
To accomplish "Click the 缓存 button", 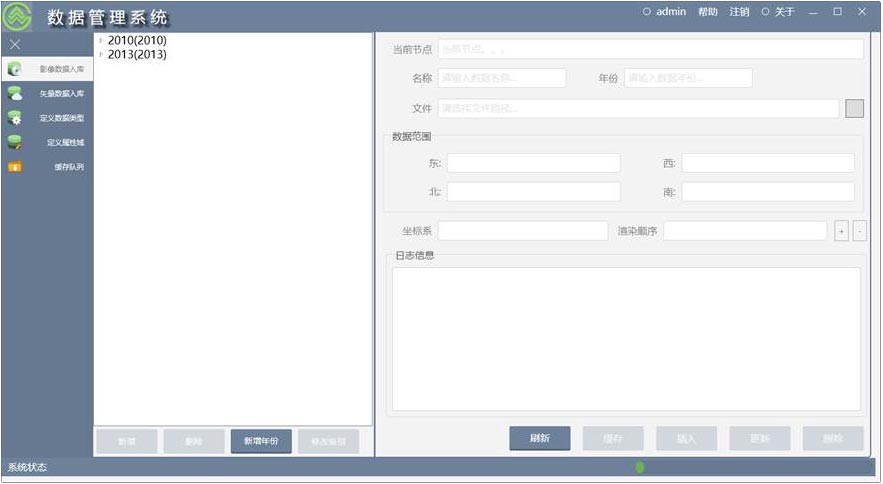I will pos(613,438).
